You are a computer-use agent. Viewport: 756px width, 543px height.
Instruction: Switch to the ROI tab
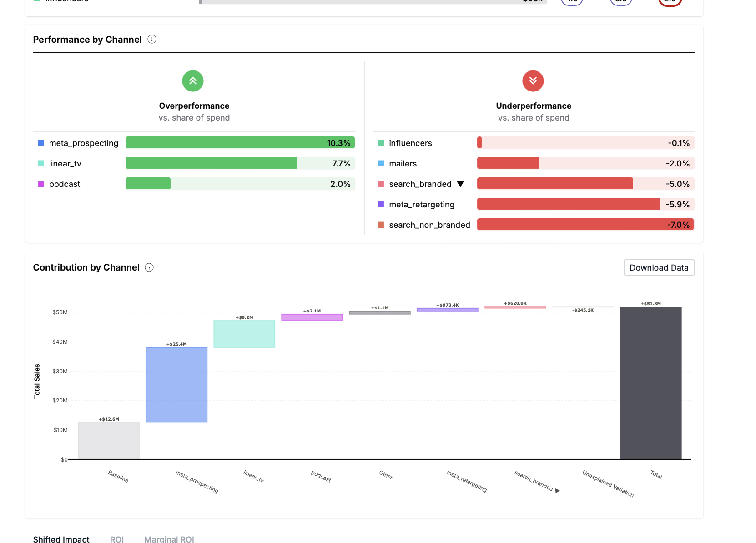tap(117, 539)
